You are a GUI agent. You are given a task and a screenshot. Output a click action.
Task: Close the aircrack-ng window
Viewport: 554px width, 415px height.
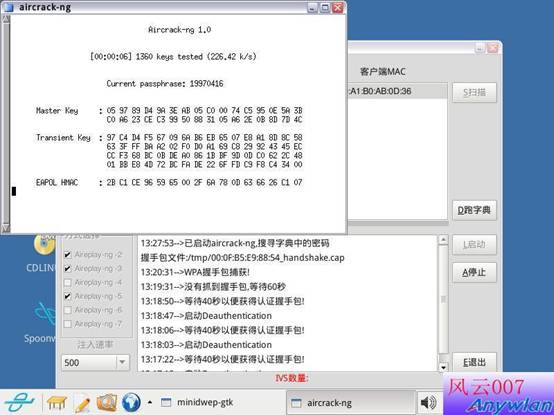(x=338, y=7)
